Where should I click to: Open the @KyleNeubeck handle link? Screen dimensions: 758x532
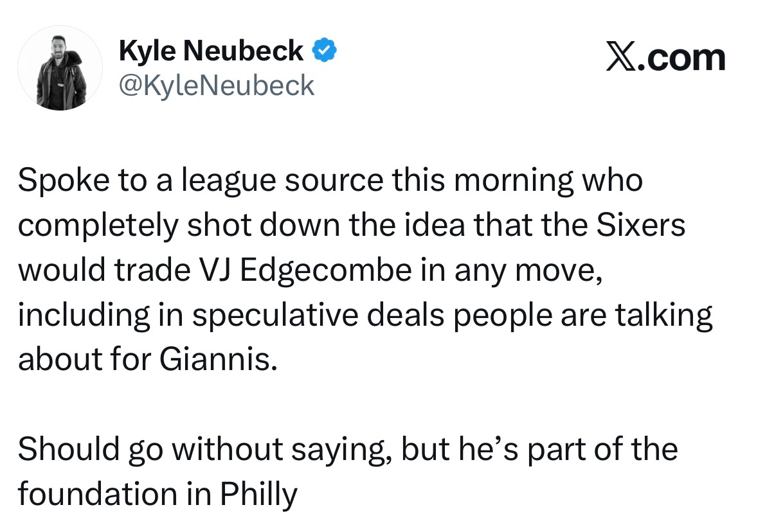tap(217, 85)
